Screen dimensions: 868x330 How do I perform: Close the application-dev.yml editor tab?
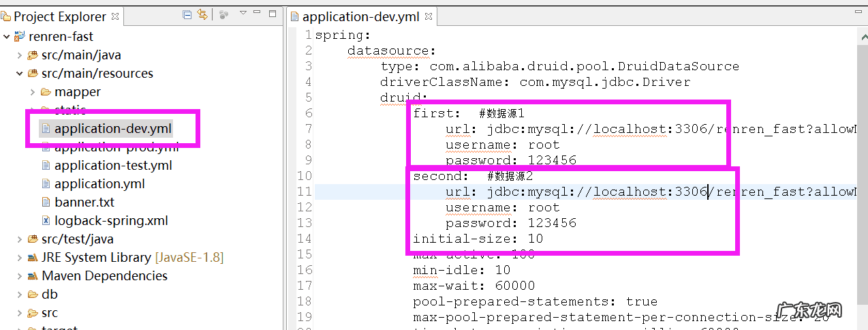(428, 16)
